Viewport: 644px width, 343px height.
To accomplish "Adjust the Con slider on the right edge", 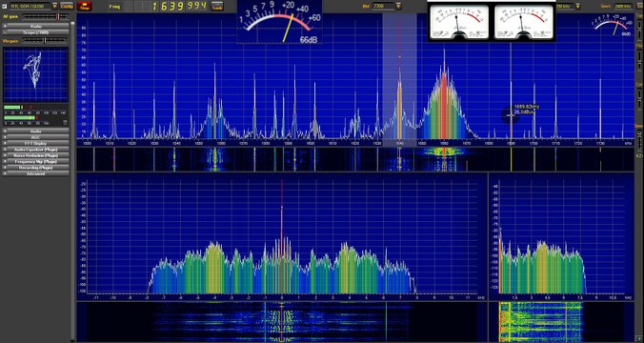I will point(639,98).
